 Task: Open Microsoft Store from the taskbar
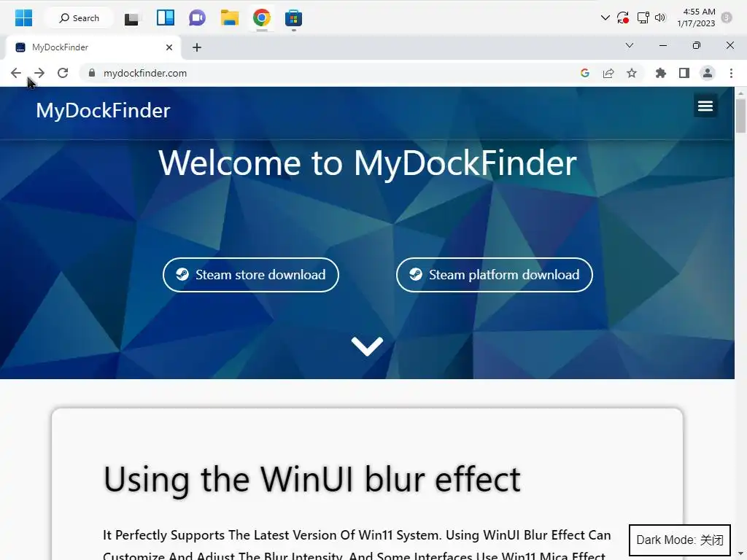point(293,18)
